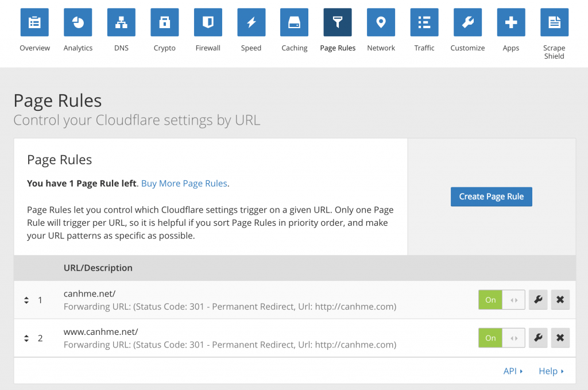Go to DNS settings icon
The height and width of the screenshot is (390, 588).
point(121,23)
